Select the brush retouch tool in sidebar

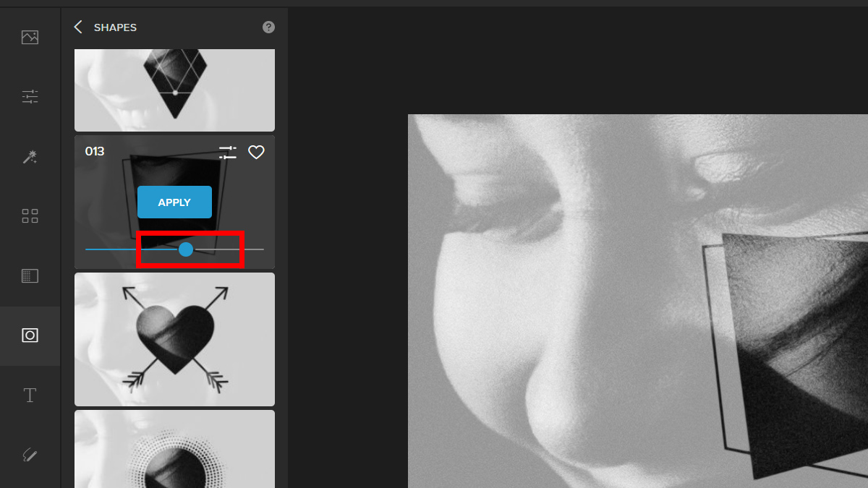click(30, 455)
